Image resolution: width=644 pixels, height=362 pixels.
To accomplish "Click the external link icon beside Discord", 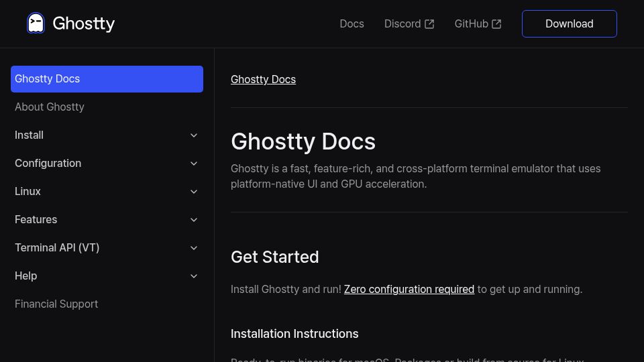I will pos(429,24).
